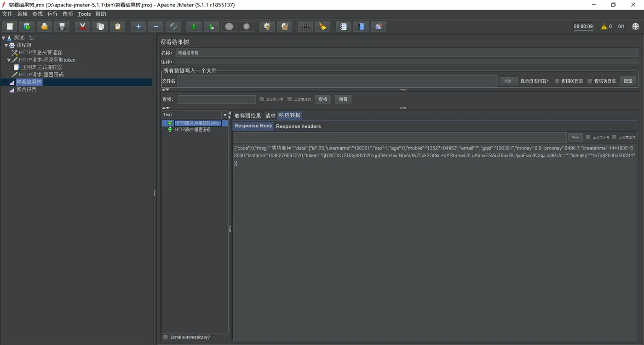Enable regular expression checkbox beside 查找 field
This screenshot has height=345, width=644.
pos(289,99)
